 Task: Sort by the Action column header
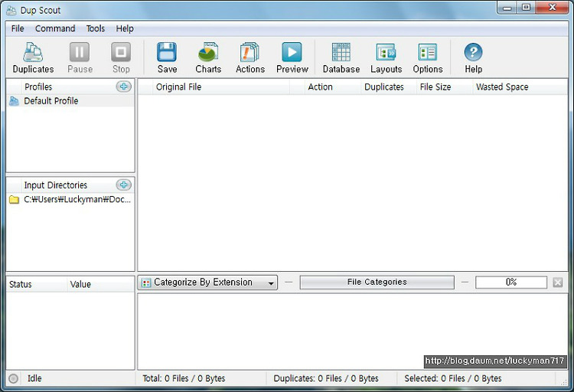(332, 87)
